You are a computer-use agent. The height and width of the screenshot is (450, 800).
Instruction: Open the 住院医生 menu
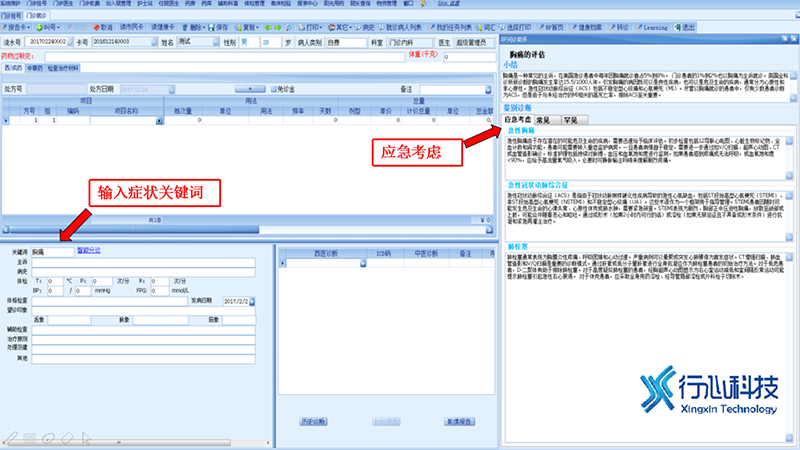click(169, 4)
